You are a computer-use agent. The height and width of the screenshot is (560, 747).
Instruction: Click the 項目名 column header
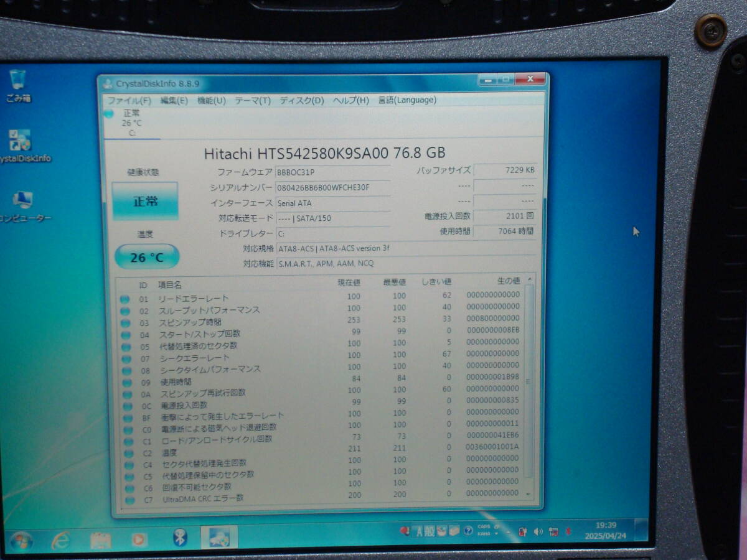(x=169, y=285)
